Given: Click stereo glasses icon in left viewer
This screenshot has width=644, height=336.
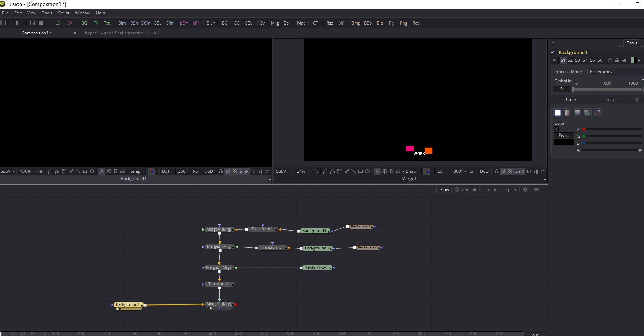Looking at the screenshot, I should click(x=122, y=171).
